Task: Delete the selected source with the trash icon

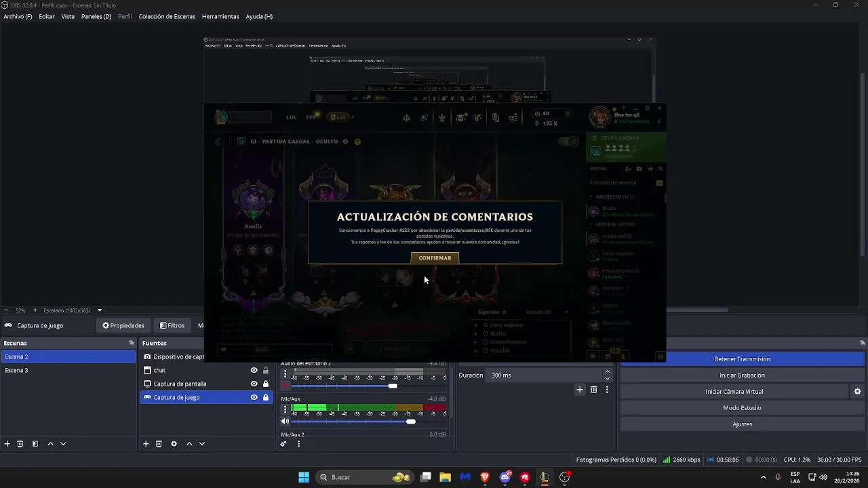Action: tap(159, 444)
